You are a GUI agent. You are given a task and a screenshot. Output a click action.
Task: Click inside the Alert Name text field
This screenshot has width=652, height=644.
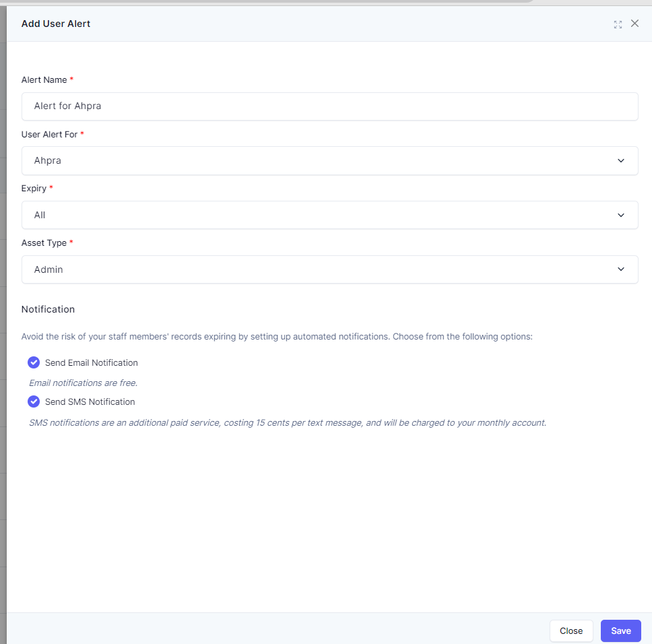330,106
